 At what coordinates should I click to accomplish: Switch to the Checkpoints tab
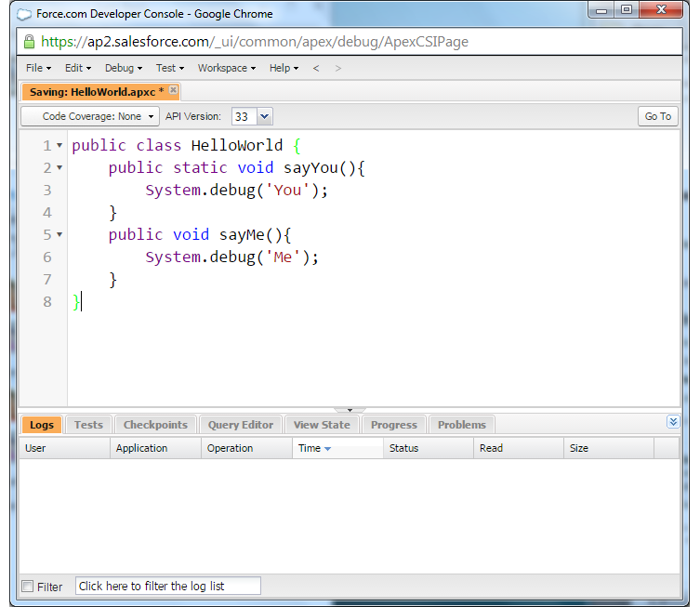point(155,425)
